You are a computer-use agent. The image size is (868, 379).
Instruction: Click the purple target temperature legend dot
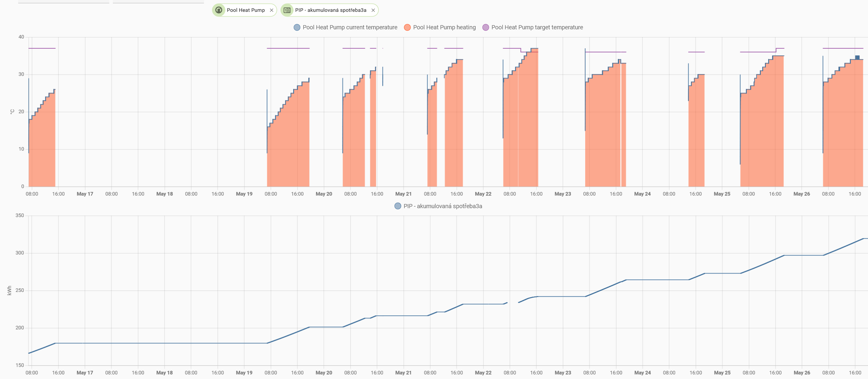[x=486, y=27]
